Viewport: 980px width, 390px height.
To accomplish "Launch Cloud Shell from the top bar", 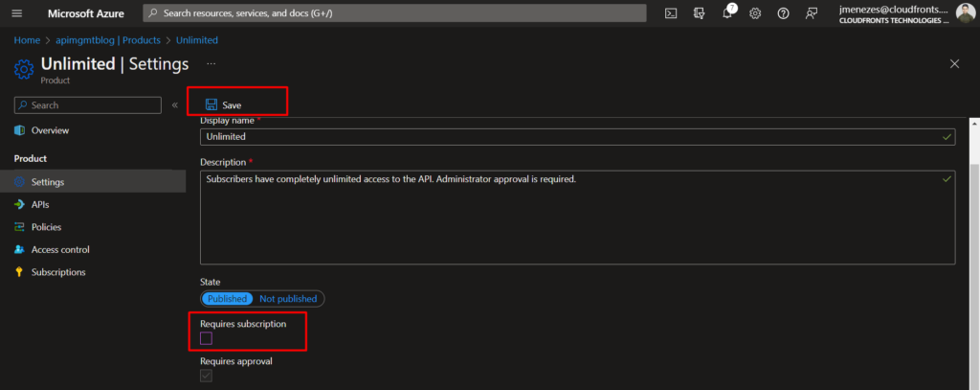I will pyautogui.click(x=671, y=13).
